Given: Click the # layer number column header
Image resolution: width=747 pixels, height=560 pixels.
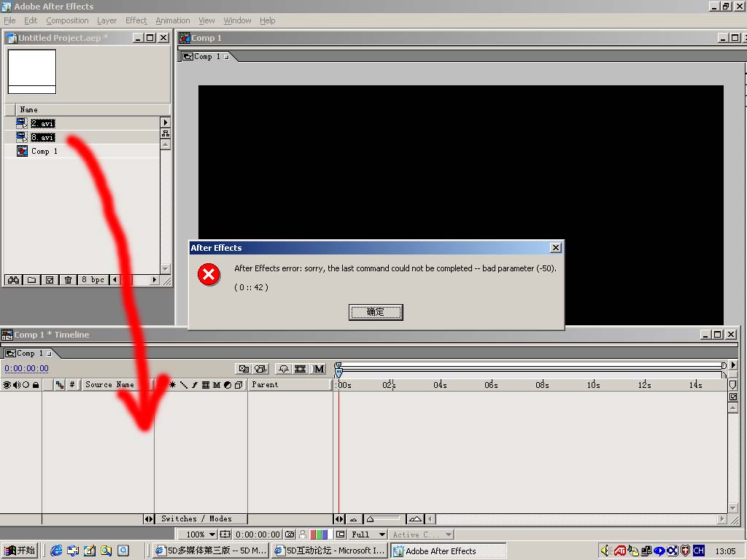Looking at the screenshot, I should coord(72,385).
